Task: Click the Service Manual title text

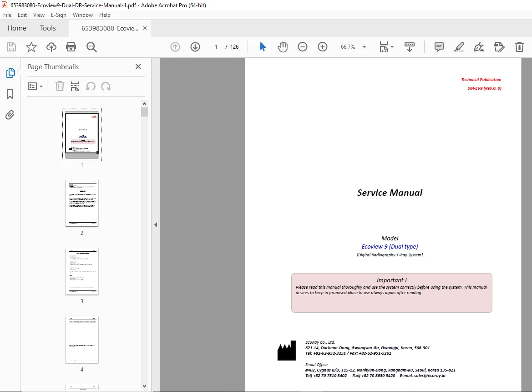Action: (390, 193)
